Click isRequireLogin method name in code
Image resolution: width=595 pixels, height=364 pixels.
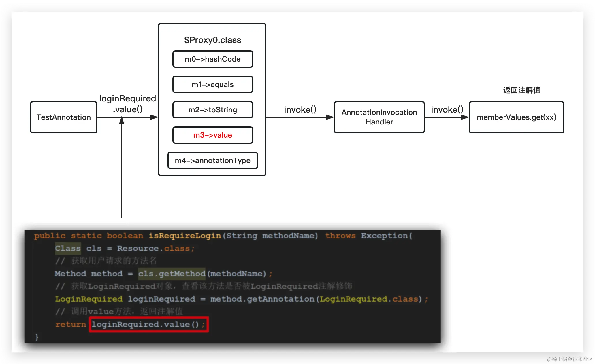184,236
